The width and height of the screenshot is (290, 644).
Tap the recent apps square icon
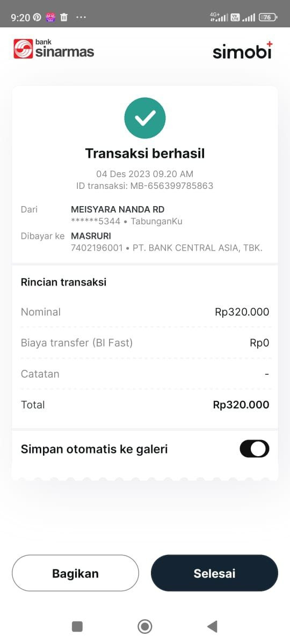77,626
